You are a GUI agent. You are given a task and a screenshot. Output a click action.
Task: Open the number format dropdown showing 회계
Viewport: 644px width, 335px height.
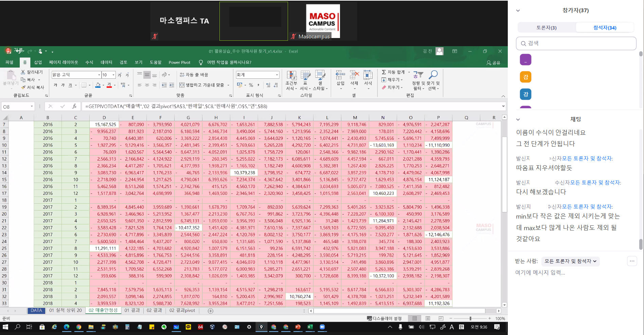coord(277,75)
